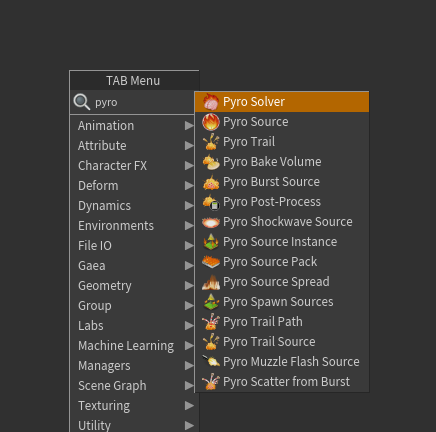Expand the Geometry category arrow
436x432 pixels.
[x=189, y=286]
